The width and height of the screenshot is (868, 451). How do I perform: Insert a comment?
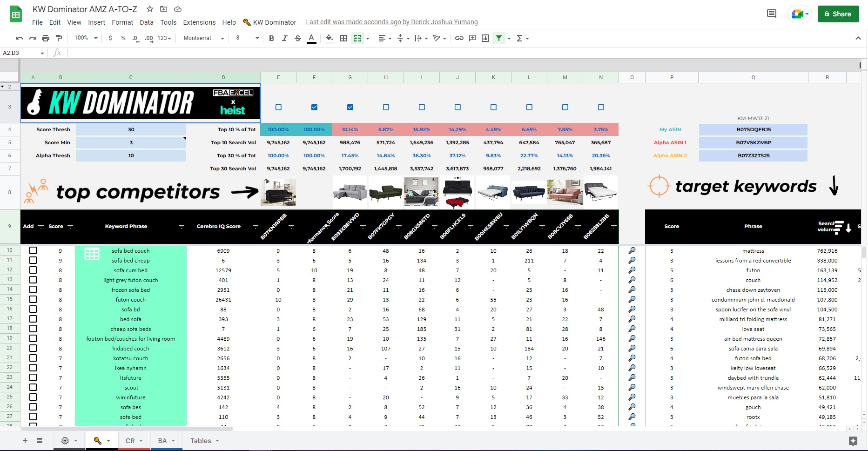(x=472, y=38)
